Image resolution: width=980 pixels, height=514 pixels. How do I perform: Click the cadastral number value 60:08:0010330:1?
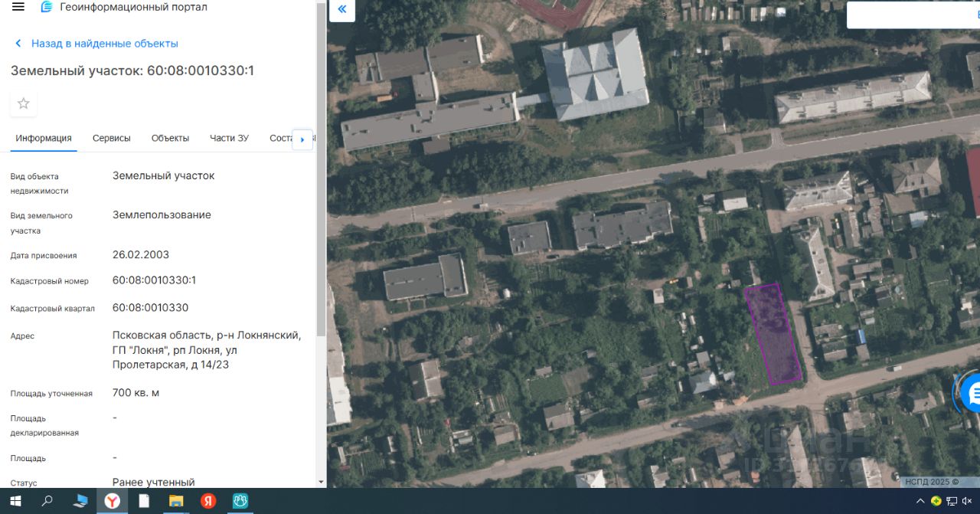[154, 280]
